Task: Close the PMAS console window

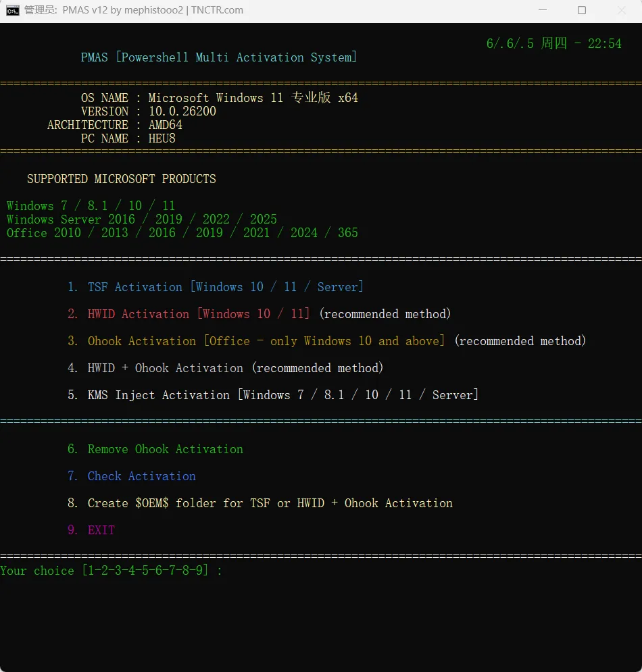Action: coord(622,10)
